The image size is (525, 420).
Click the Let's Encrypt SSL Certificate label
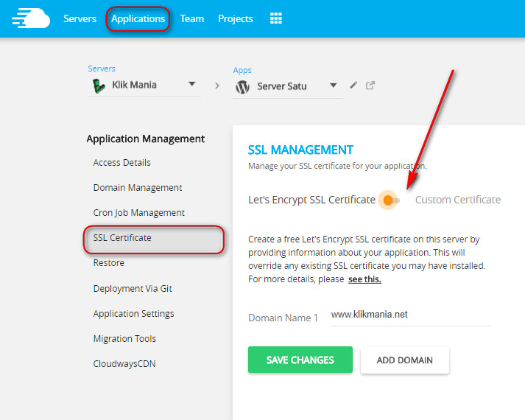[x=311, y=200]
